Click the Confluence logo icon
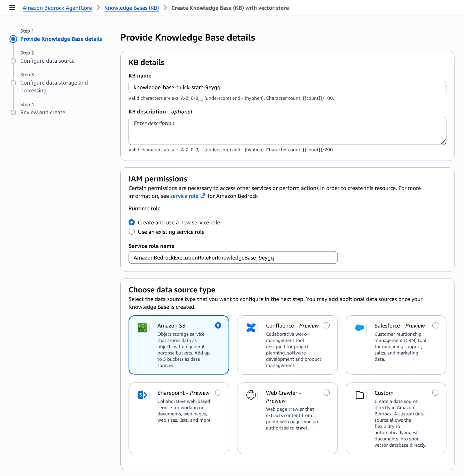This screenshot has height=476, width=464. [x=251, y=328]
